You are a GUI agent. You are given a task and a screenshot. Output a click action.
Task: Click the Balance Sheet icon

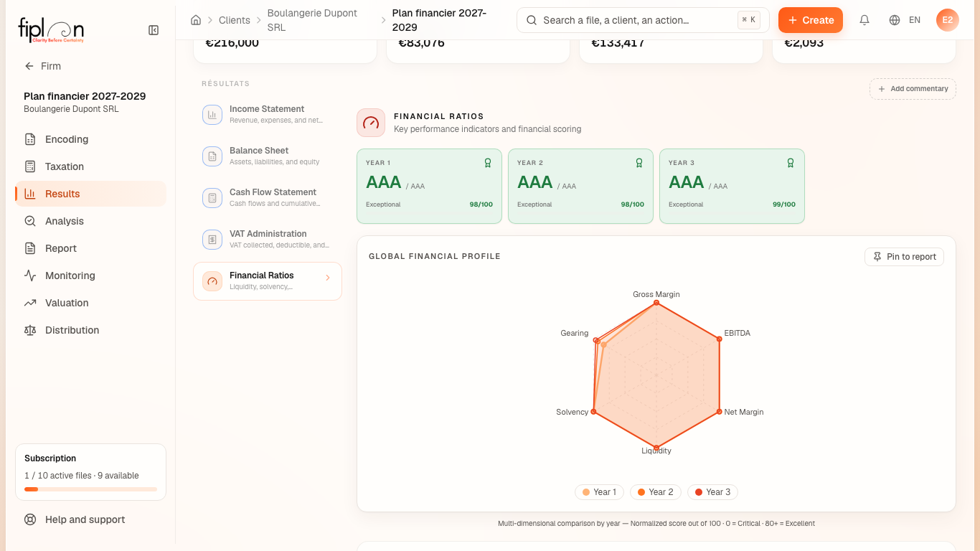(x=212, y=156)
